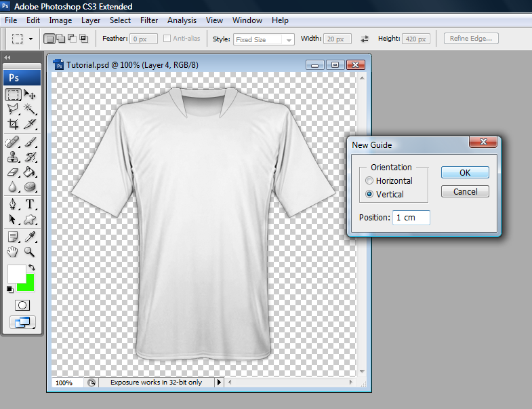532x409 pixels.
Task: Select the Path Selection tool
Action: (13, 220)
